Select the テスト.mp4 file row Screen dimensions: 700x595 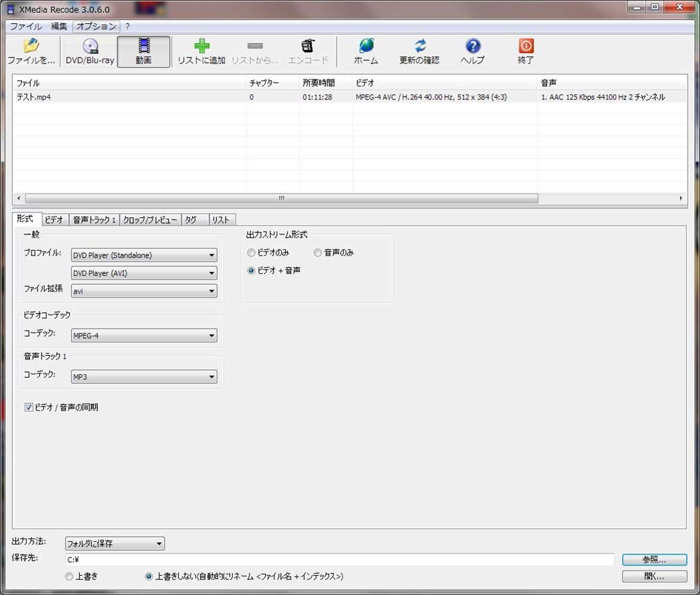(349, 97)
